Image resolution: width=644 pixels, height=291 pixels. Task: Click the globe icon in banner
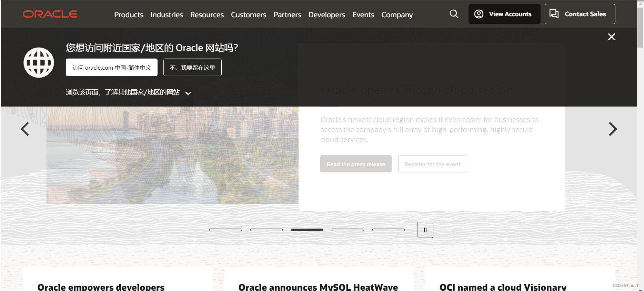tap(39, 62)
